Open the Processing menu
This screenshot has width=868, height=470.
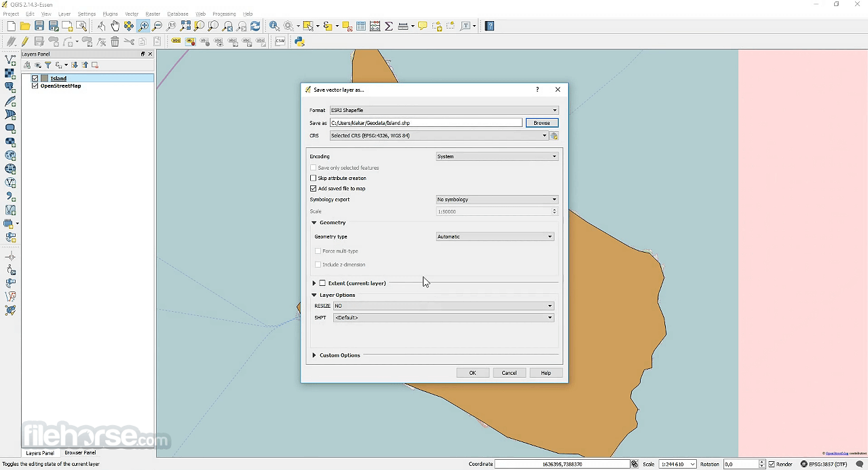pos(224,14)
